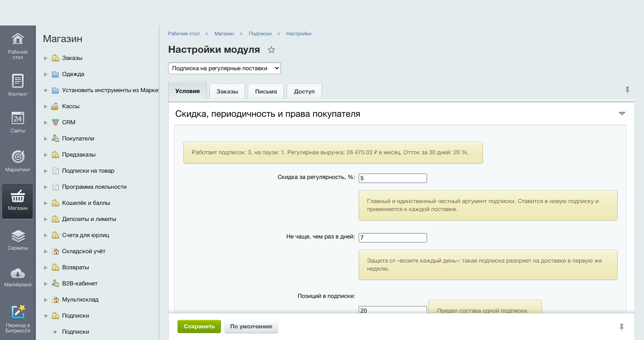Open the Рабочий стол sidebar section

[x=18, y=46]
